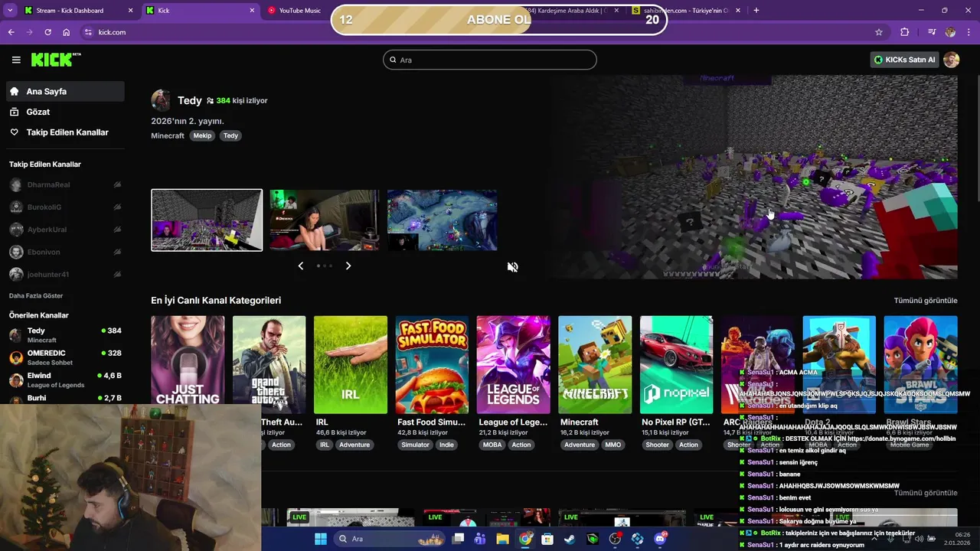Viewport: 980px width, 551px height.
Task: Click the Mekip tag
Action: click(x=202, y=135)
